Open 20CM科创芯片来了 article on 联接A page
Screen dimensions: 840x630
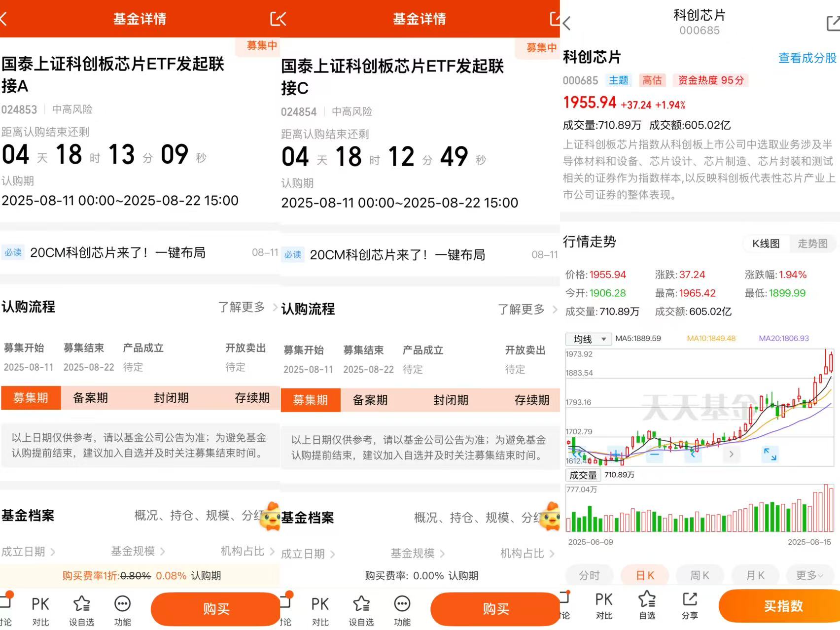[117, 253]
